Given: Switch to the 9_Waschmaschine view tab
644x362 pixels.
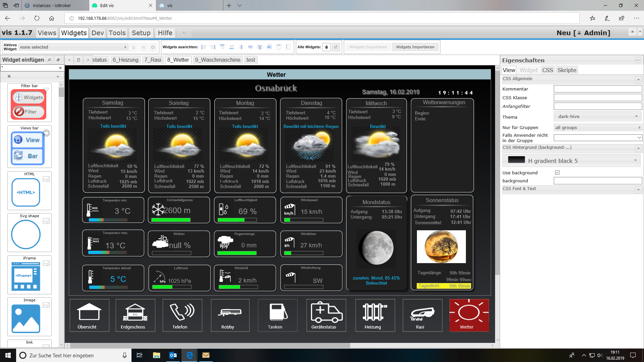Looking at the screenshot, I should pyautogui.click(x=218, y=60).
